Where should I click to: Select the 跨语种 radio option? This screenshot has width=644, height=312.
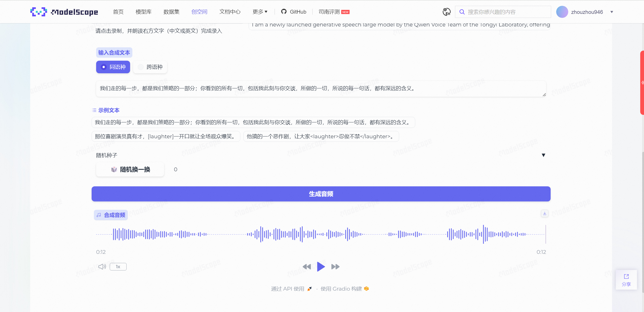click(150, 67)
